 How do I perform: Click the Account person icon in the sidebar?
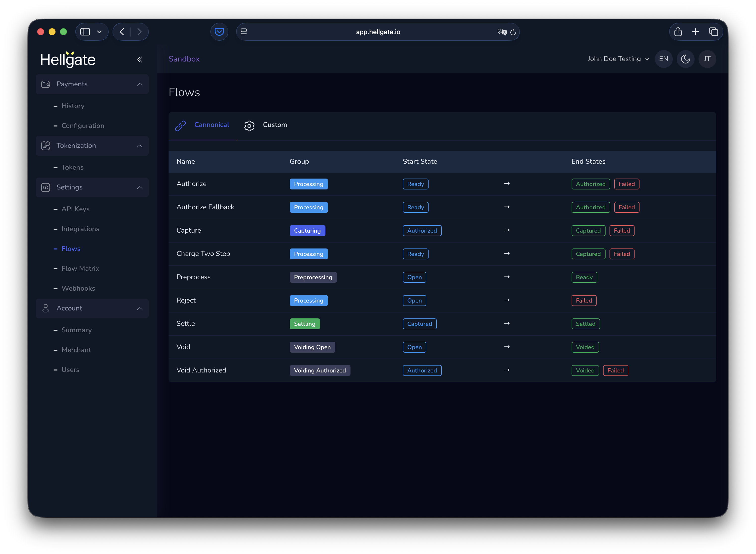point(46,308)
